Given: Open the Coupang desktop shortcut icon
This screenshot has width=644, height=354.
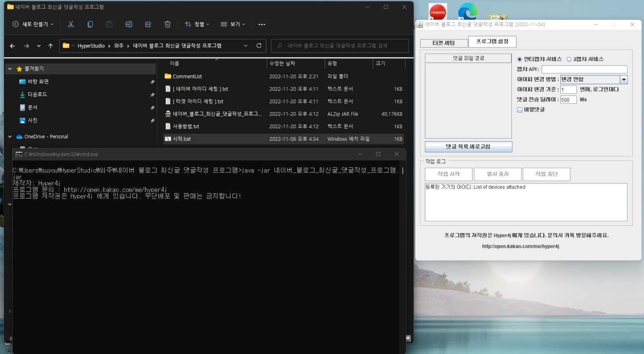Looking at the screenshot, I should click(438, 12).
